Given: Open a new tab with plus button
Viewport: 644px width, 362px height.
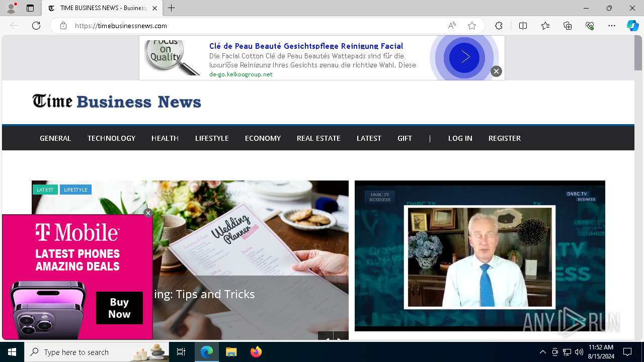Looking at the screenshot, I should tap(172, 8).
